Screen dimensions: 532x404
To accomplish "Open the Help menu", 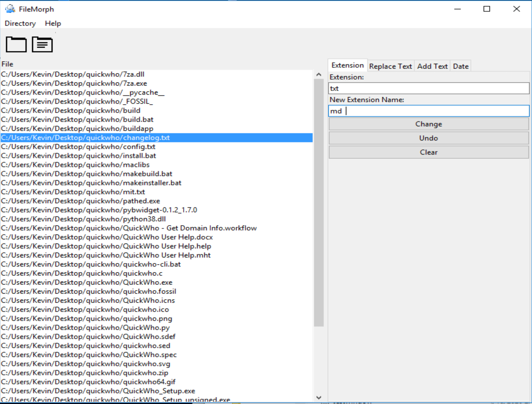I will [53, 23].
